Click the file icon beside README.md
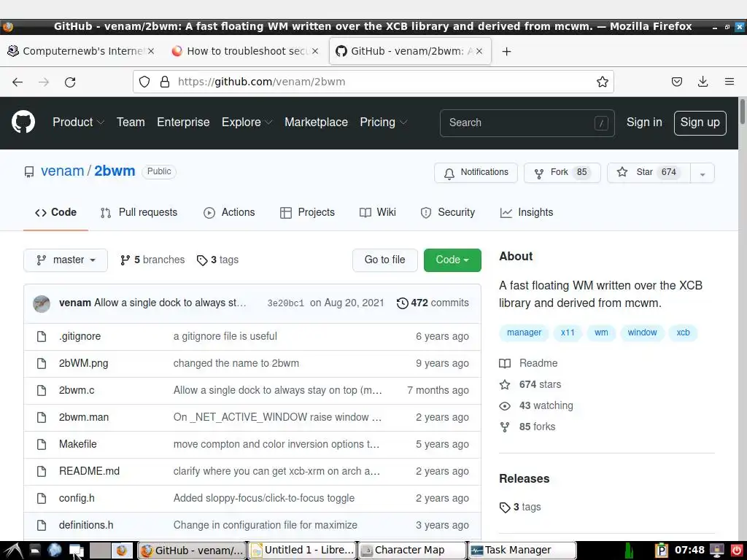This screenshot has width=747, height=560. (42, 472)
